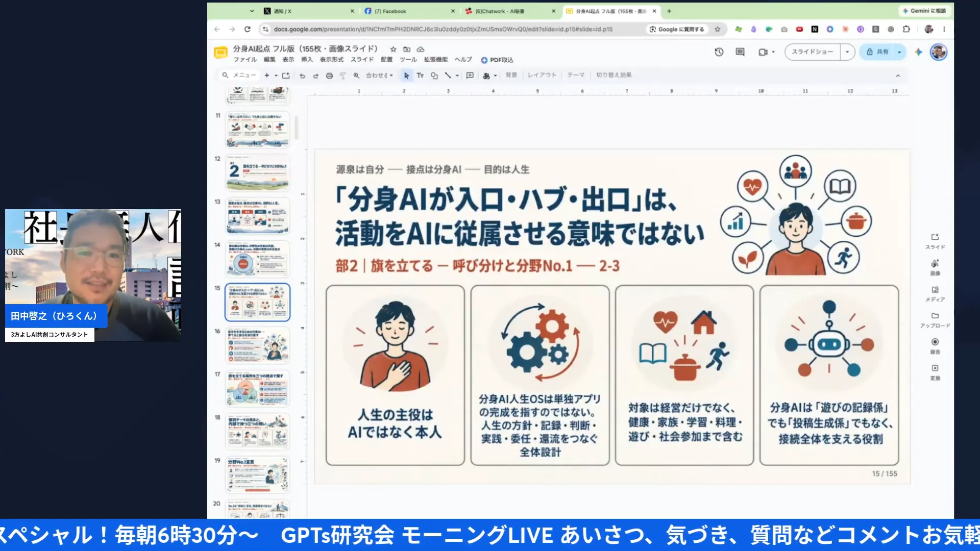Open the あ input tools dropdown
The height and width of the screenshot is (551, 980).
pyautogui.click(x=489, y=76)
